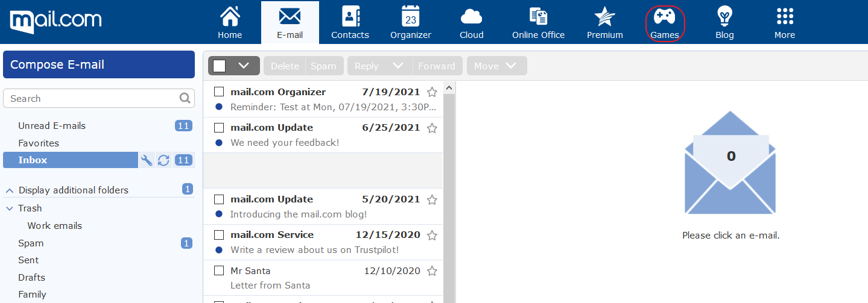Star the Mr Santa email
This screenshot has height=303, width=868.
[x=432, y=271]
